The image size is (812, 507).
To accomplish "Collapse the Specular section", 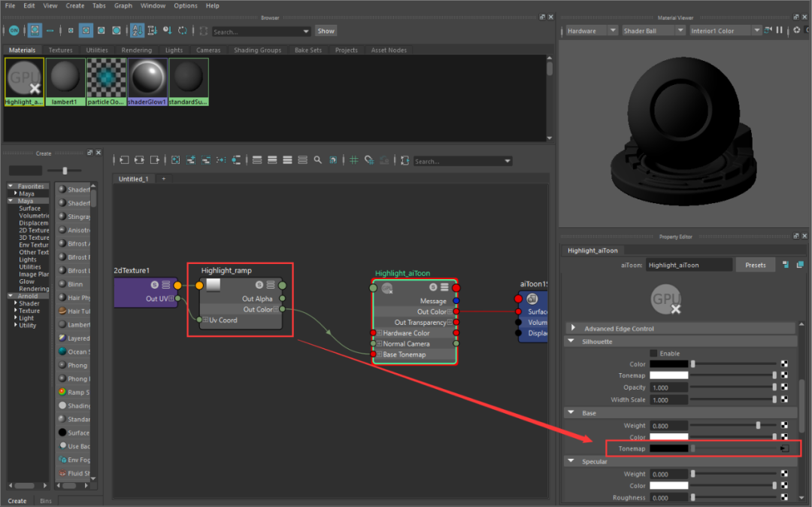I will pyautogui.click(x=571, y=461).
